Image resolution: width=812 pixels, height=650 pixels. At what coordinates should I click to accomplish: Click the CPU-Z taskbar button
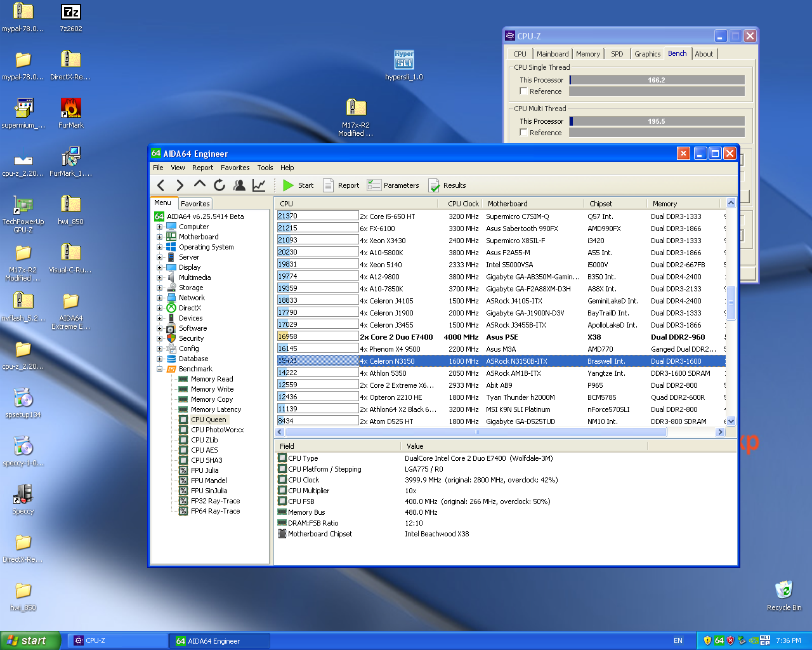click(x=118, y=640)
